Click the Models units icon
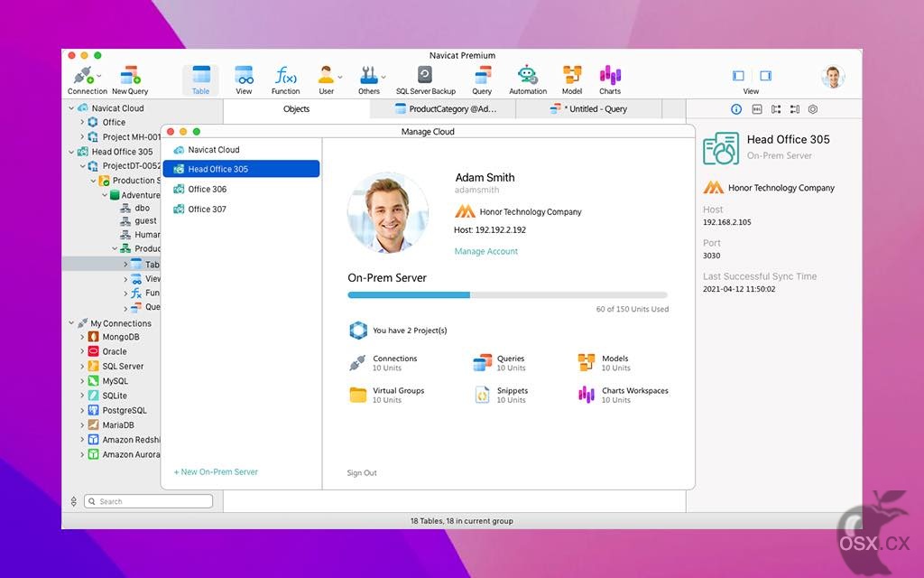The width and height of the screenshot is (924, 578). (587, 363)
